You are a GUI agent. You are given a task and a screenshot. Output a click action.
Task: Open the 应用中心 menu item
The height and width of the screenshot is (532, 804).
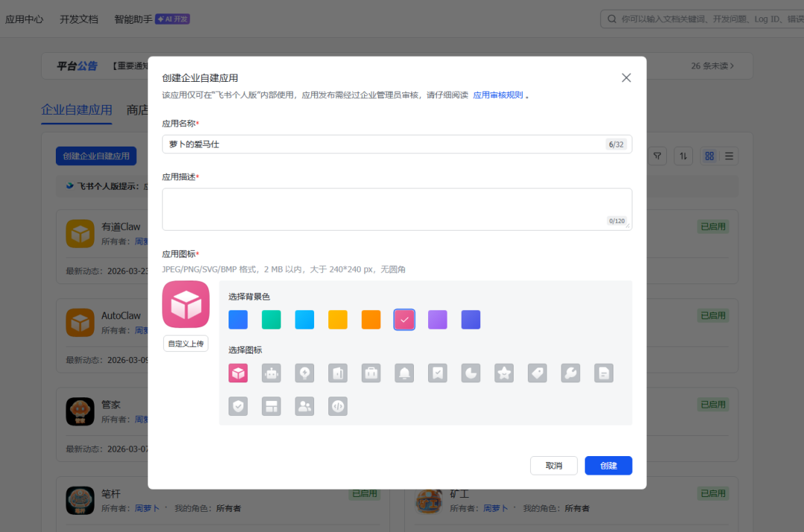pyautogui.click(x=24, y=19)
